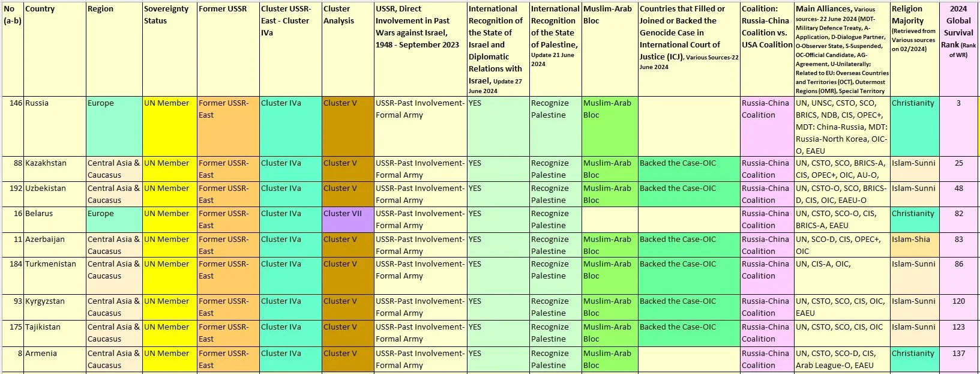This screenshot has height=374, width=980.
Task: Select Russia's 'Christianity' religion cell
Action: [915, 126]
